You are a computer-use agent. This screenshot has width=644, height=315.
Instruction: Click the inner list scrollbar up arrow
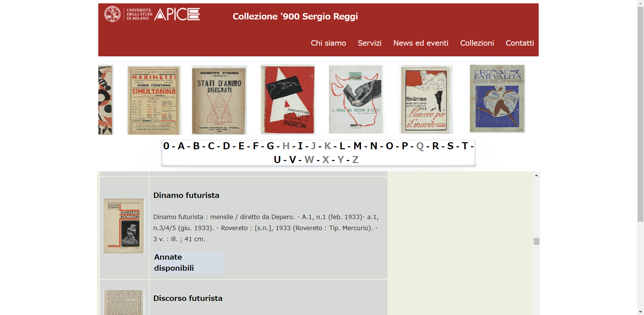click(x=536, y=175)
